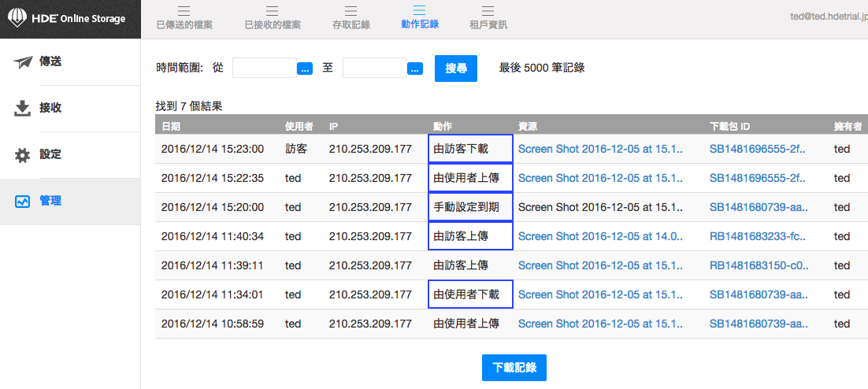The width and height of the screenshot is (868, 389).
Task: Click the 下載包 ID column header
Action: [729, 127]
